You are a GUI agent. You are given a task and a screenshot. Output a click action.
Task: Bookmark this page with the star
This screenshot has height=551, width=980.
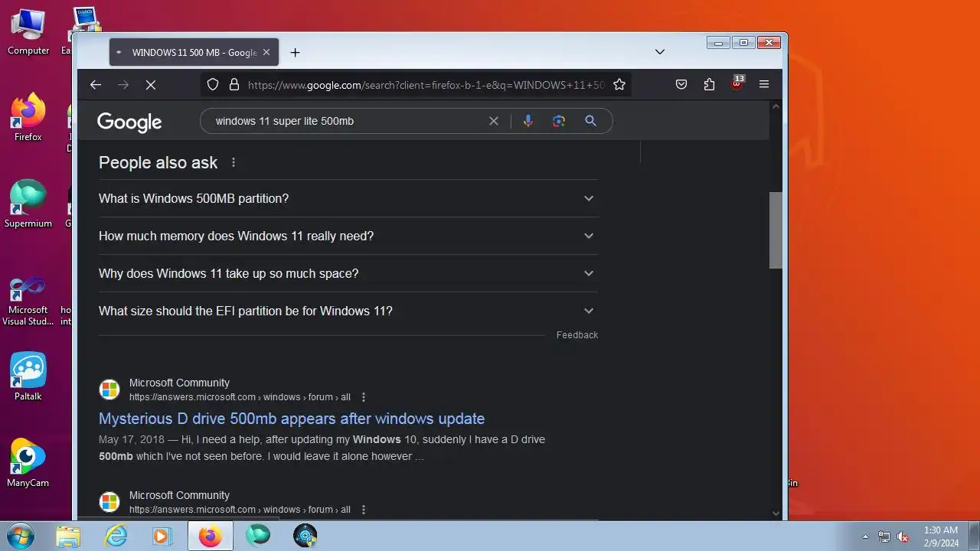619,85
